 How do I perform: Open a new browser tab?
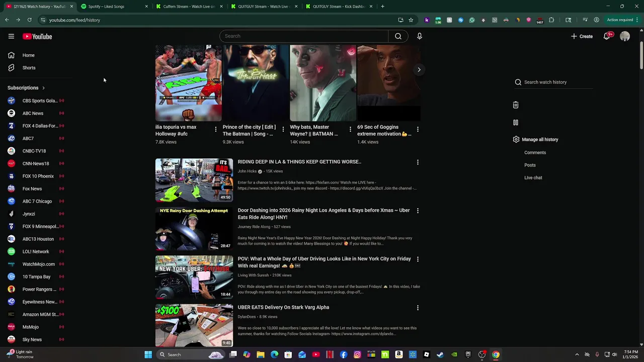pyautogui.click(x=383, y=7)
